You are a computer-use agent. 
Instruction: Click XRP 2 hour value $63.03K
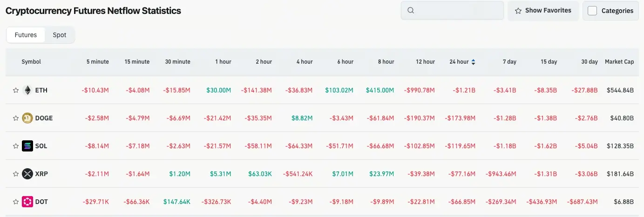click(x=260, y=174)
